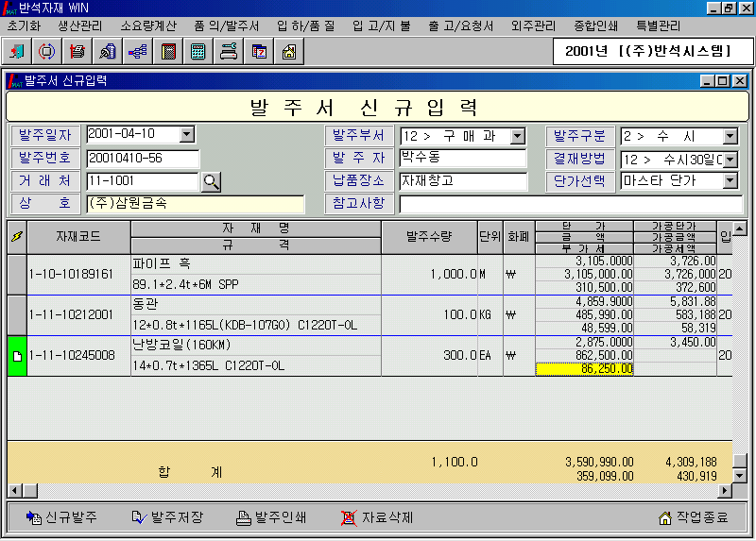Open the 생산관리 menu
756x541 pixels.
coord(81,25)
